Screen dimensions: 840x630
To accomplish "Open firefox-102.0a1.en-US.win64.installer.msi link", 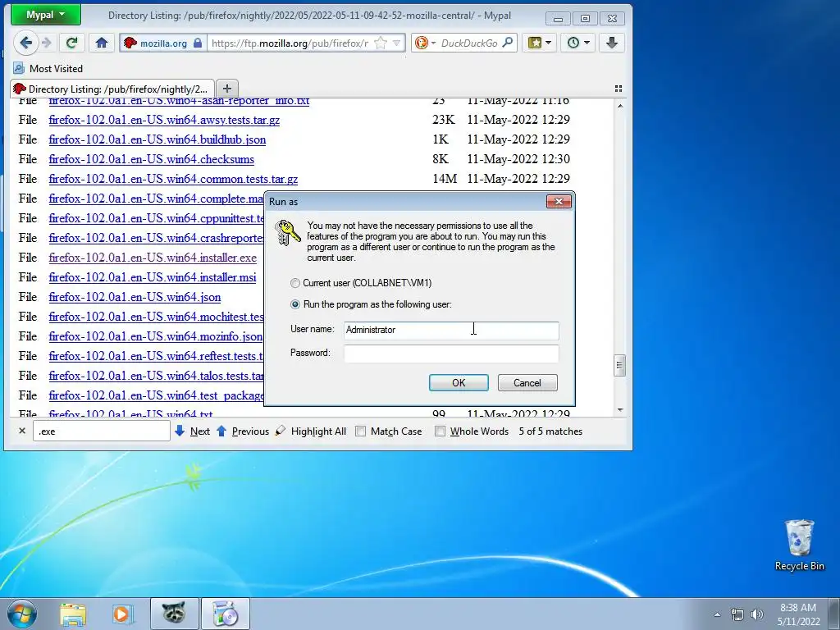I will click(x=152, y=277).
